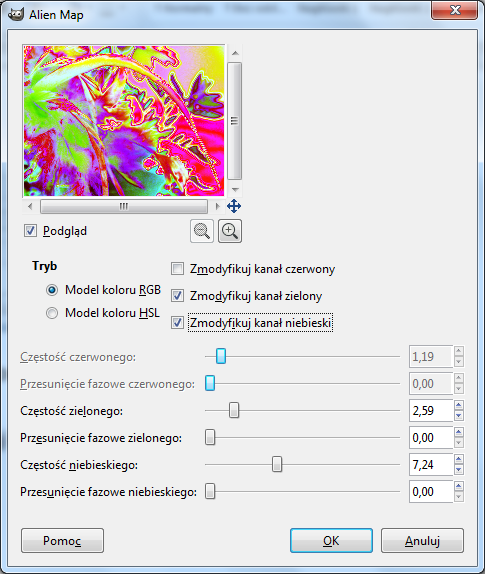This screenshot has height=574, width=485.
Task: Increase Częstość zielonego with up stepper
Action: (x=459, y=405)
